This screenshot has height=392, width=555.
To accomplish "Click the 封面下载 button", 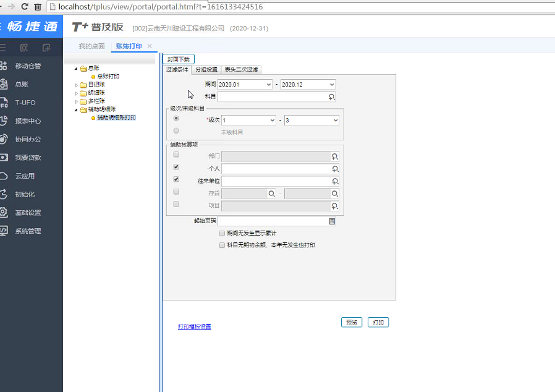I will 179,59.
